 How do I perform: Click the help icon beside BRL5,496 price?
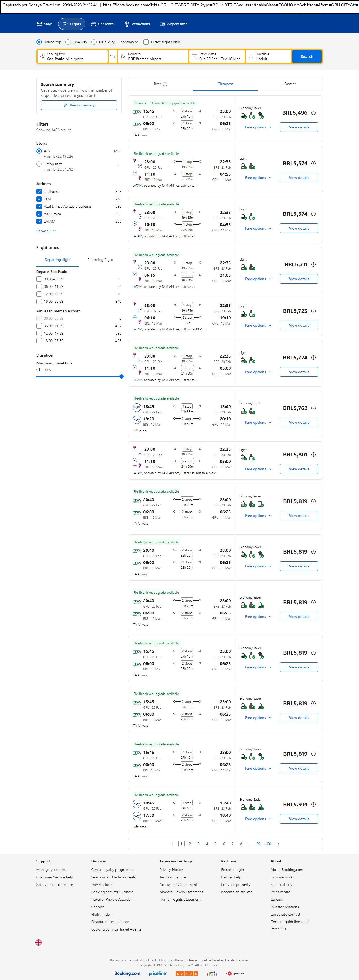(313, 113)
